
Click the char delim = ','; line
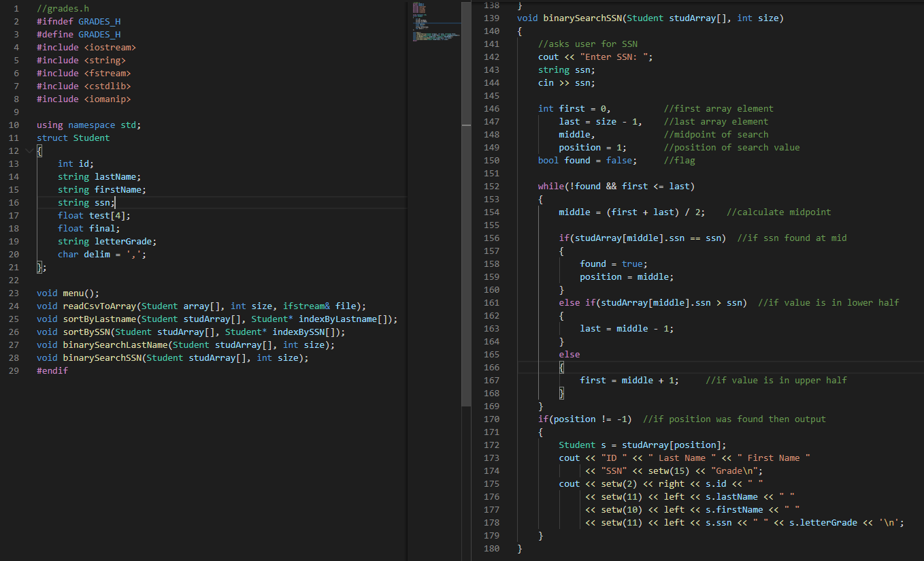102,254
